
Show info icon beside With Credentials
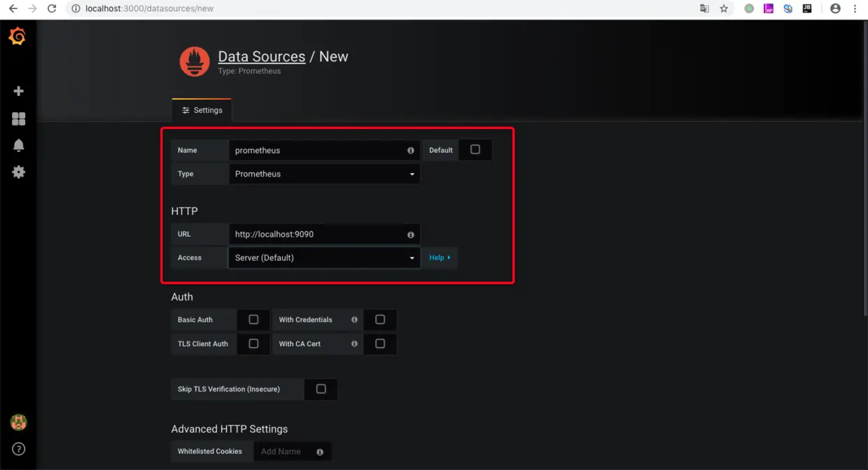(x=354, y=319)
